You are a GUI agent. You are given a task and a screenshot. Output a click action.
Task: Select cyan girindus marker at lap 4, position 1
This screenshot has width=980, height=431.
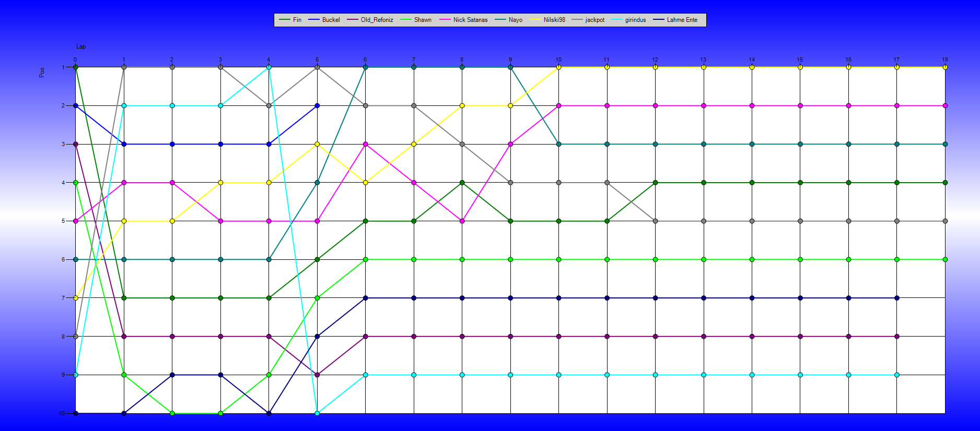269,67
